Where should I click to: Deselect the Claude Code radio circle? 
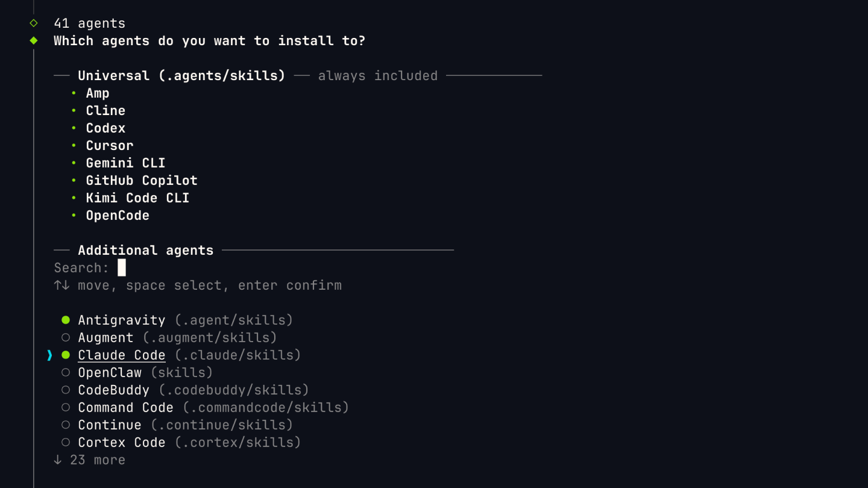click(66, 355)
